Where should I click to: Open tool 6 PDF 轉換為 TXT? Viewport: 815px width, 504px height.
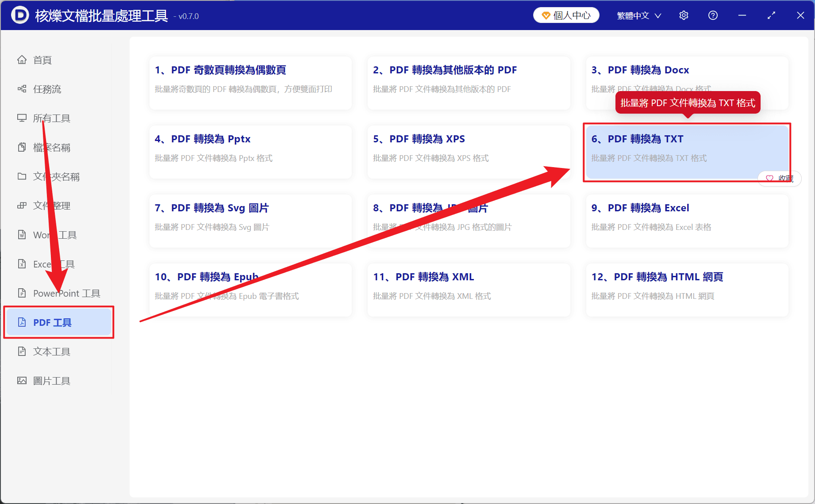point(687,152)
